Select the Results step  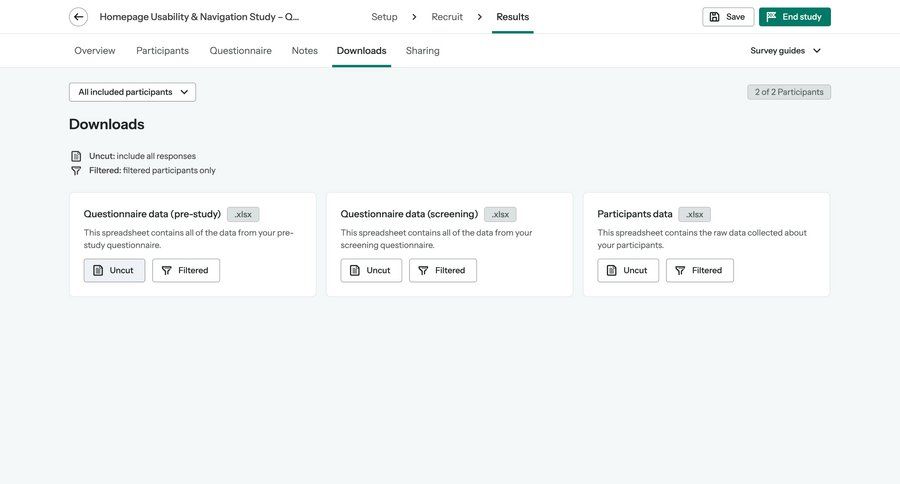click(x=513, y=17)
